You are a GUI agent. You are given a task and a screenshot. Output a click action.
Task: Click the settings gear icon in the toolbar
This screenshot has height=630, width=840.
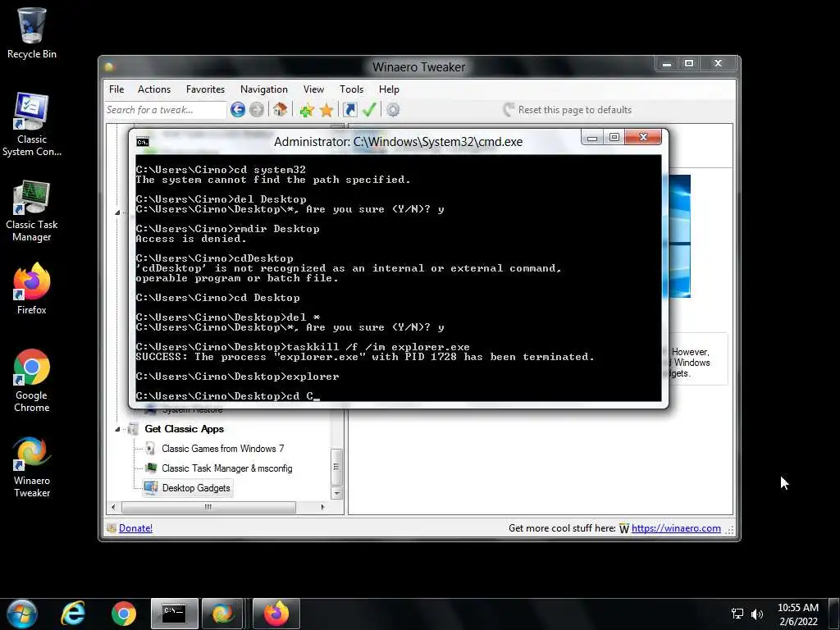(x=393, y=110)
